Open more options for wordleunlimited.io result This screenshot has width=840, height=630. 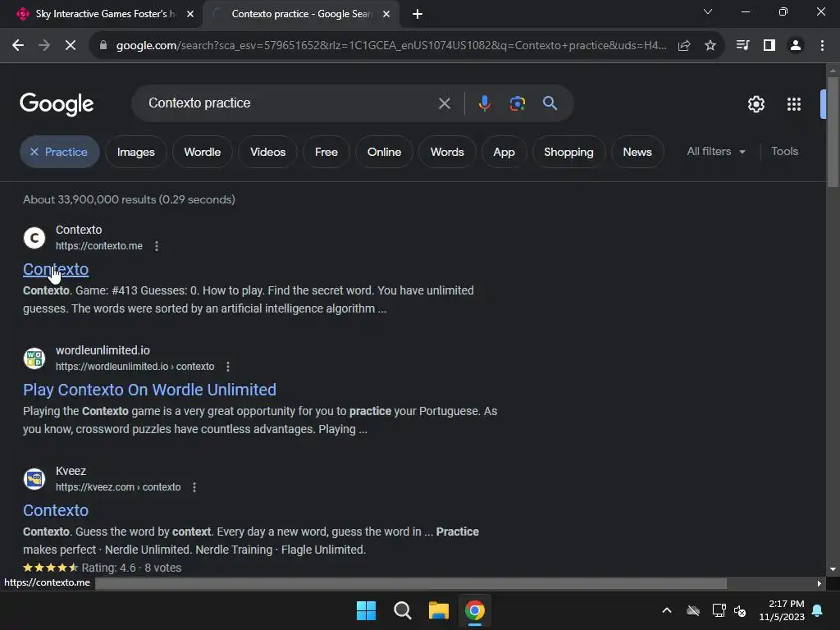pos(228,367)
